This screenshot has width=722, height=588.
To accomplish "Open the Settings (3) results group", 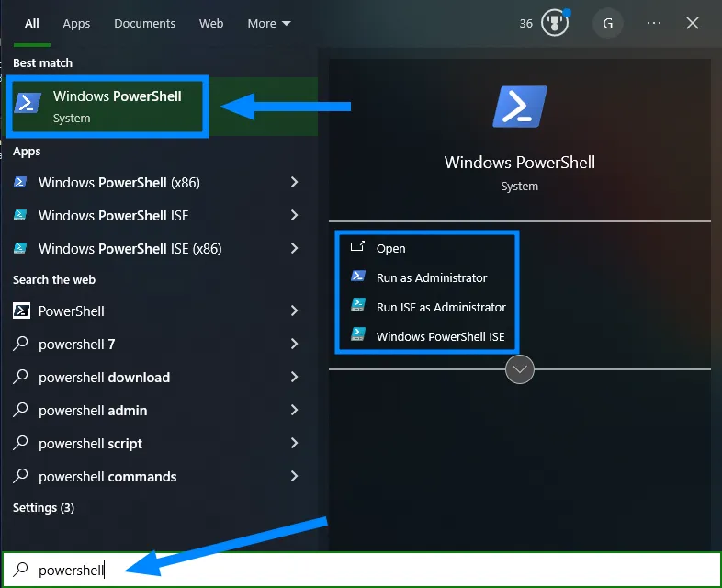I will click(x=43, y=507).
